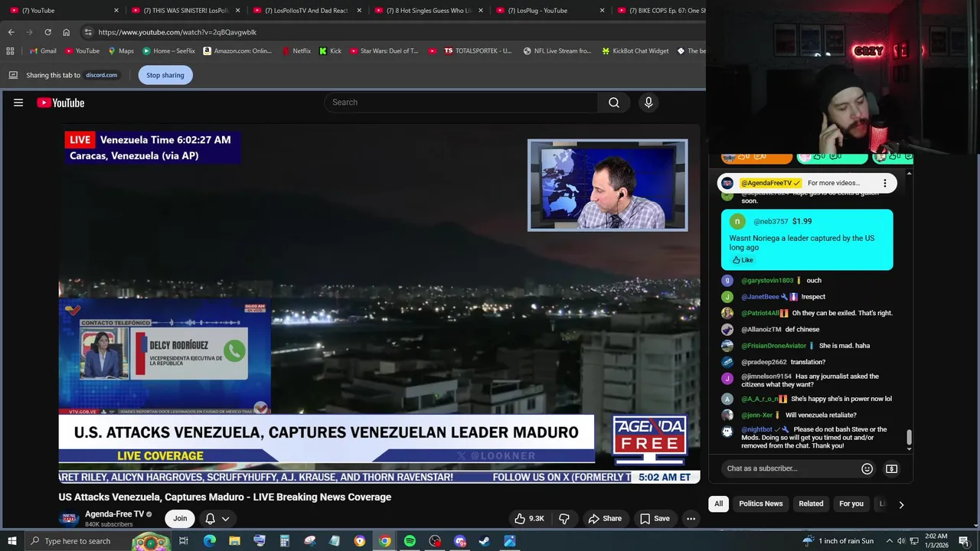
Task: Open File Explorer from taskbar
Action: pyautogui.click(x=234, y=541)
